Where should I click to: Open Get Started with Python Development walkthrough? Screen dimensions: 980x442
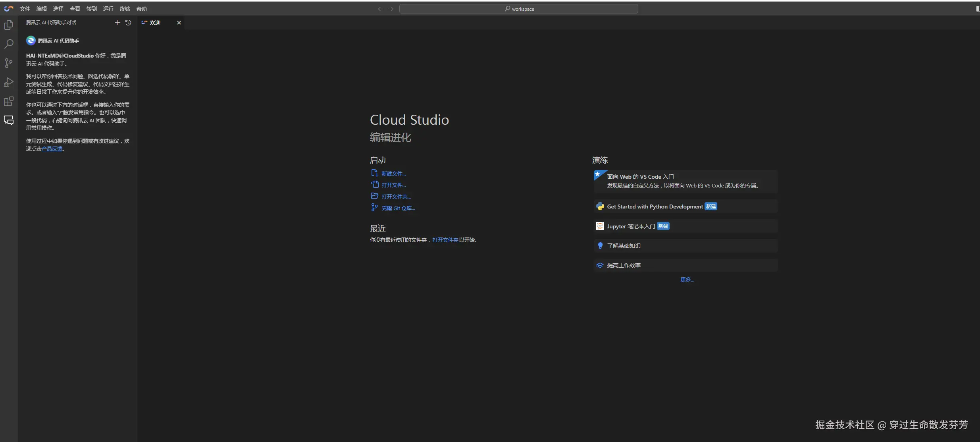pyautogui.click(x=655, y=207)
